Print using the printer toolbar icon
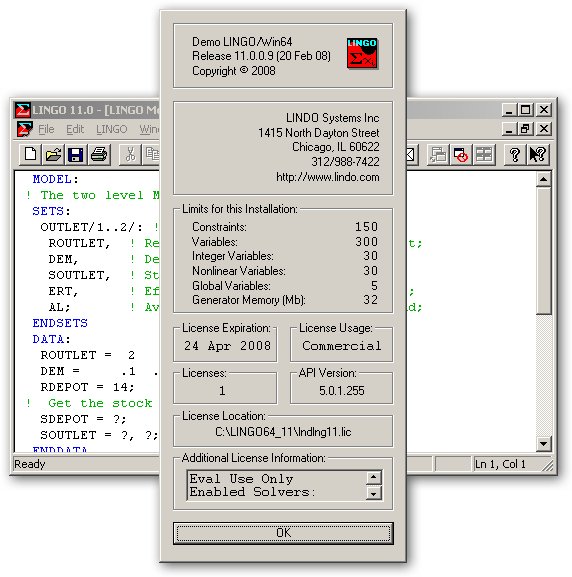The height and width of the screenshot is (577, 572). [99, 154]
